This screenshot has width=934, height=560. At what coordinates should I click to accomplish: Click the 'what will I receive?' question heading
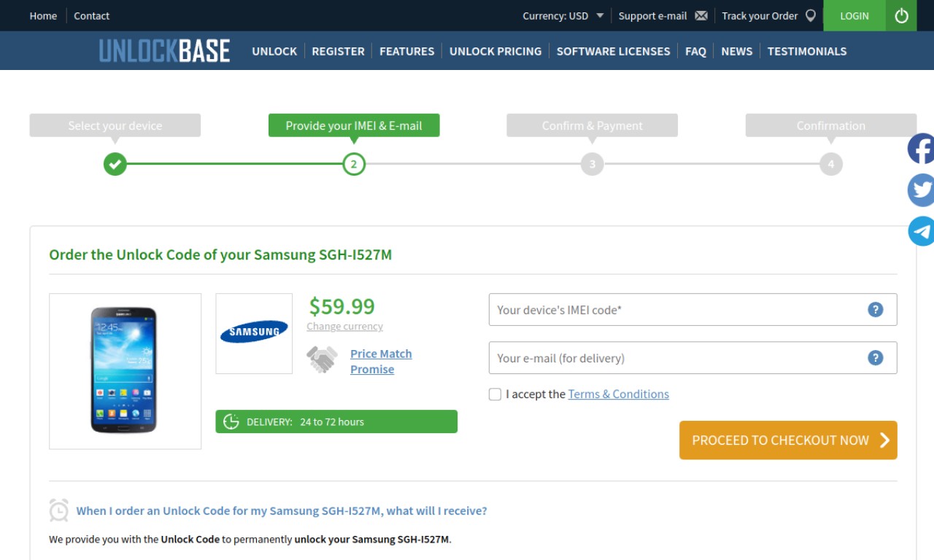click(x=282, y=511)
